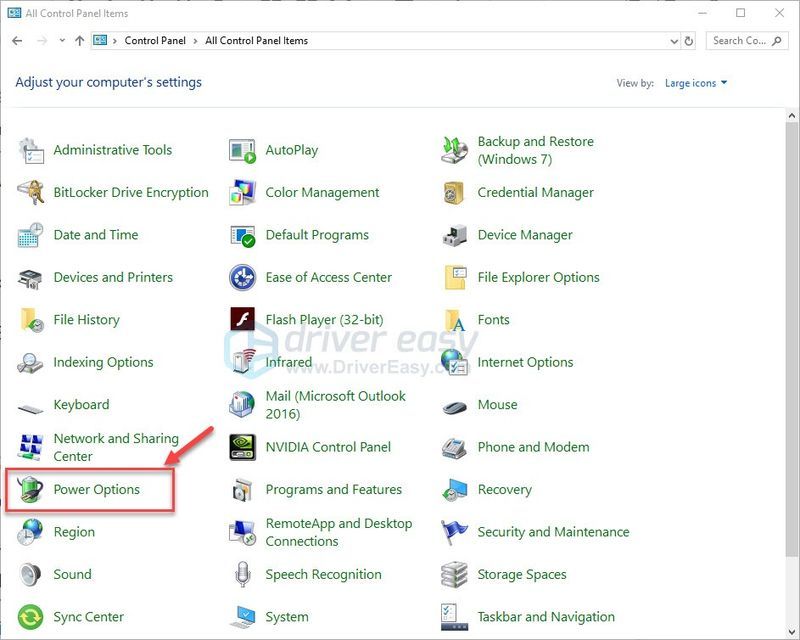Click the scrollbar down arrow
The image size is (800, 640).
click(791, 632)
